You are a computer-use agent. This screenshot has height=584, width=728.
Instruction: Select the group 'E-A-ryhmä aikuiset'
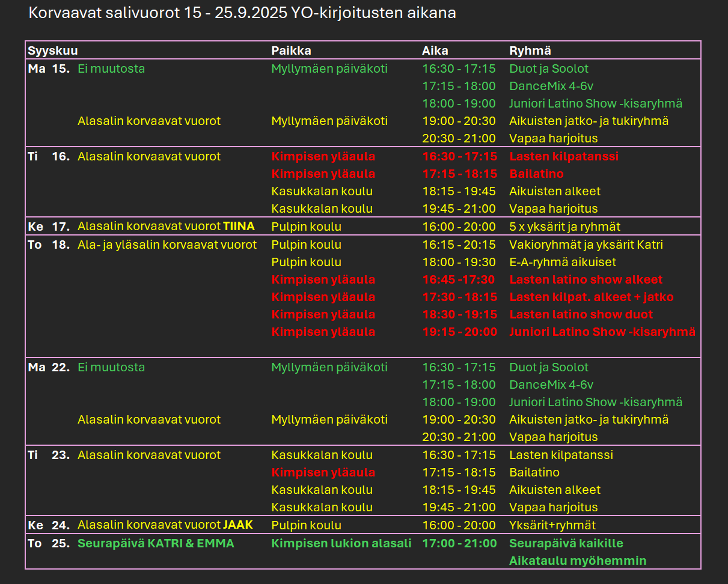[563, 262]
